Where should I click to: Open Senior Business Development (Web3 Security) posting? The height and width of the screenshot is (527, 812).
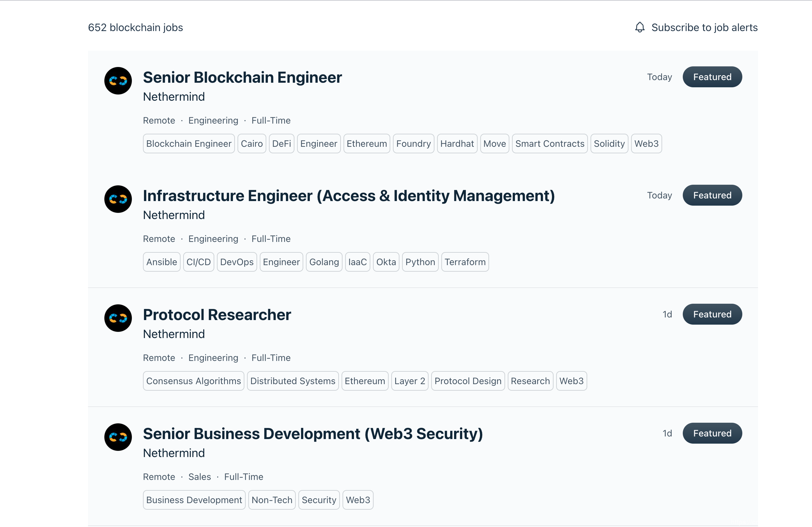[313, 433]
